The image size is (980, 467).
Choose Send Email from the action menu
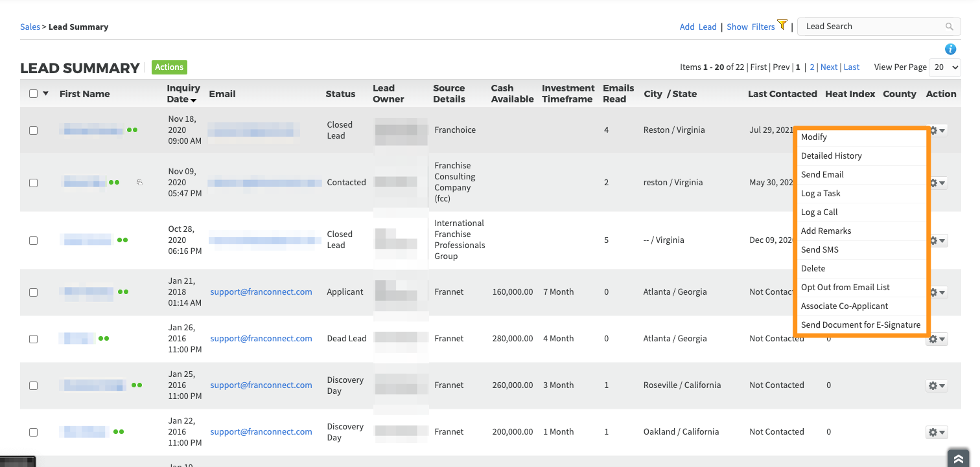point(822,175)
